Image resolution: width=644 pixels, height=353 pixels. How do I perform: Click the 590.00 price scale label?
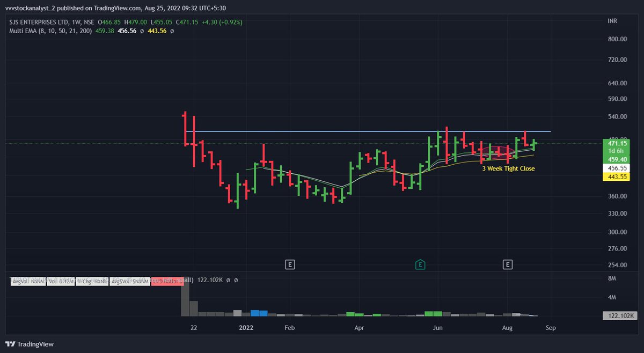[x=617, y=99]
